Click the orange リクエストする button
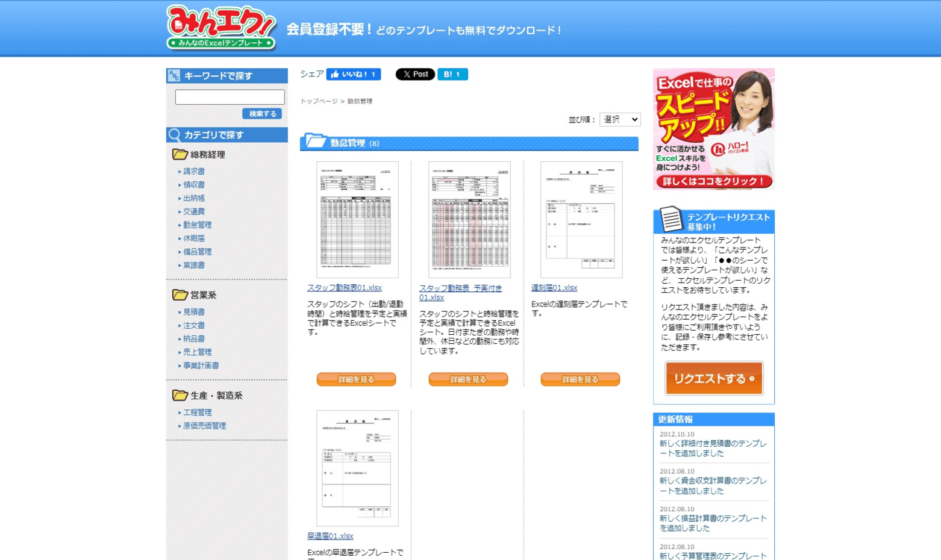 pyautogui.click(x=713, y=378)
